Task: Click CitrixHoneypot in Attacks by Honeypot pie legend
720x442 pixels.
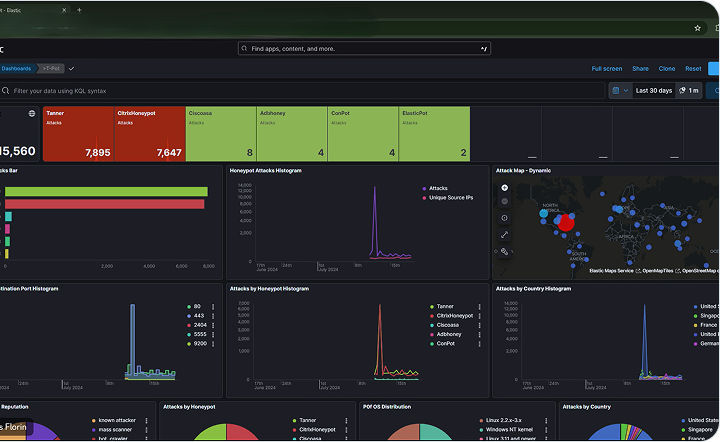Action: 314,430
